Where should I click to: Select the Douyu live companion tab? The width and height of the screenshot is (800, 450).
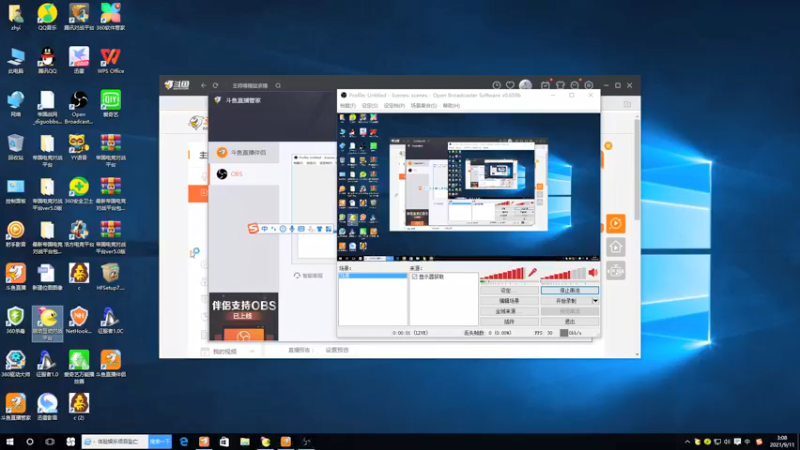(x=244, y=153)
